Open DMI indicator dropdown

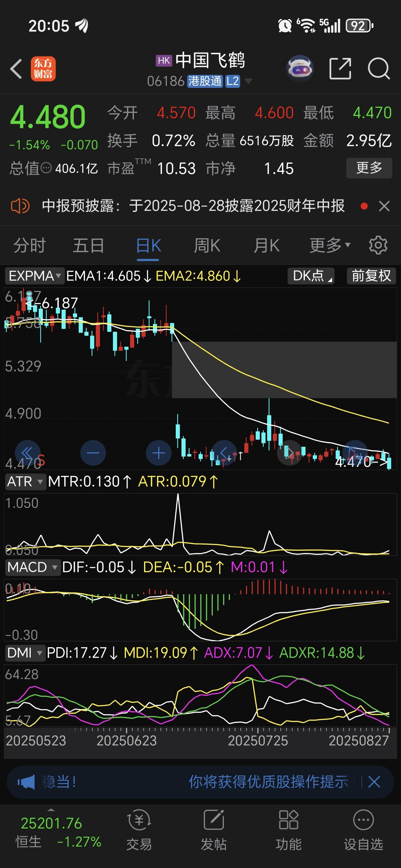click(25, 653)
